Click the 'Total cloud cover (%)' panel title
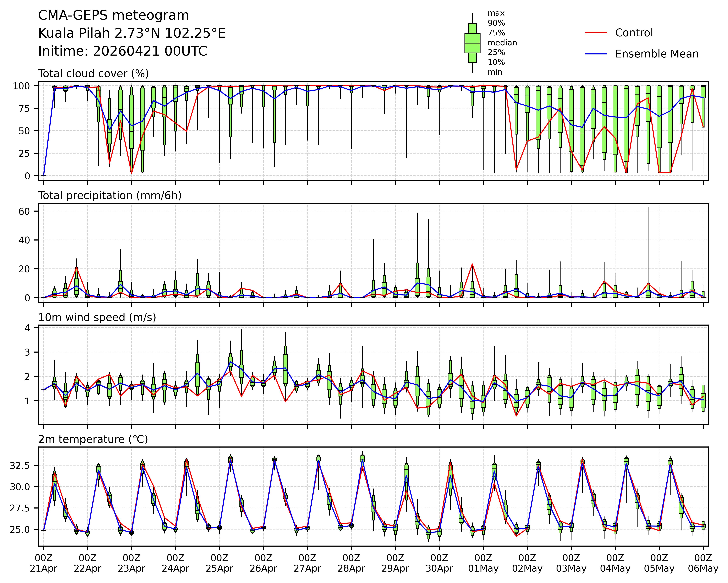This screenshot has width=728, height=583. [x=94, y=74]
